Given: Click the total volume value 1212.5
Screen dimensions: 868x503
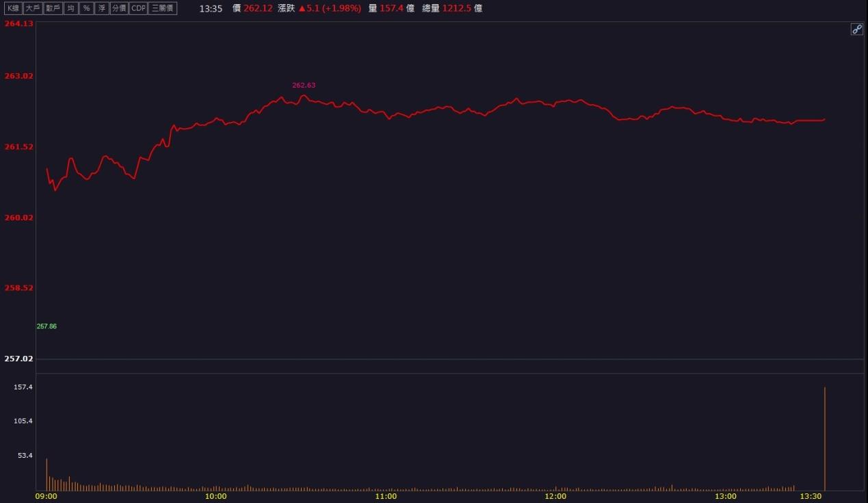Looking at the screenshot, I should [457, 9].
